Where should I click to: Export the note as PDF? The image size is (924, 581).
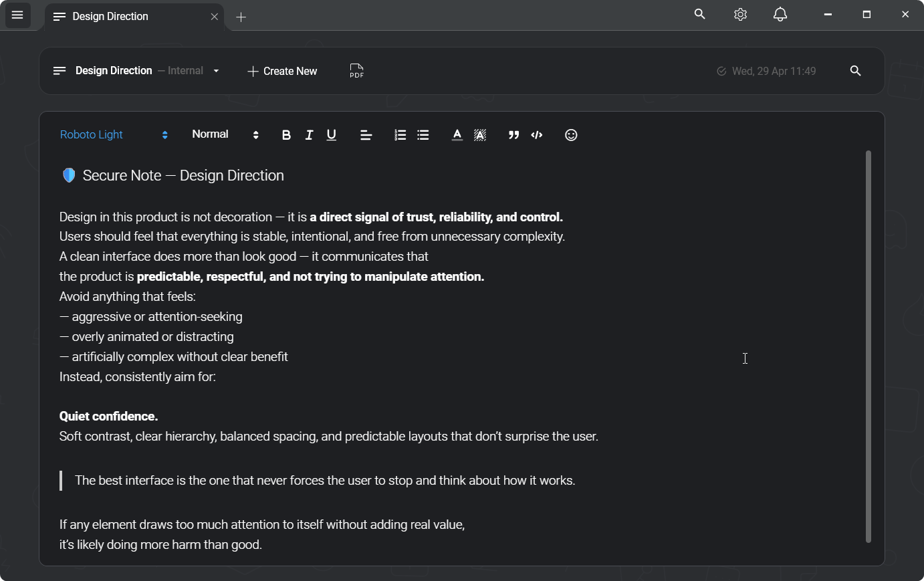tap(356, 71)
